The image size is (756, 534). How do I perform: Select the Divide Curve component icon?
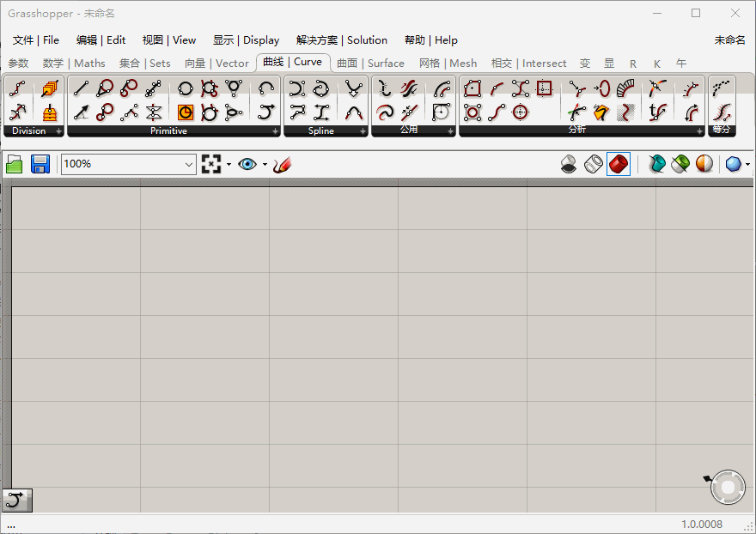(x=18, y=88)
